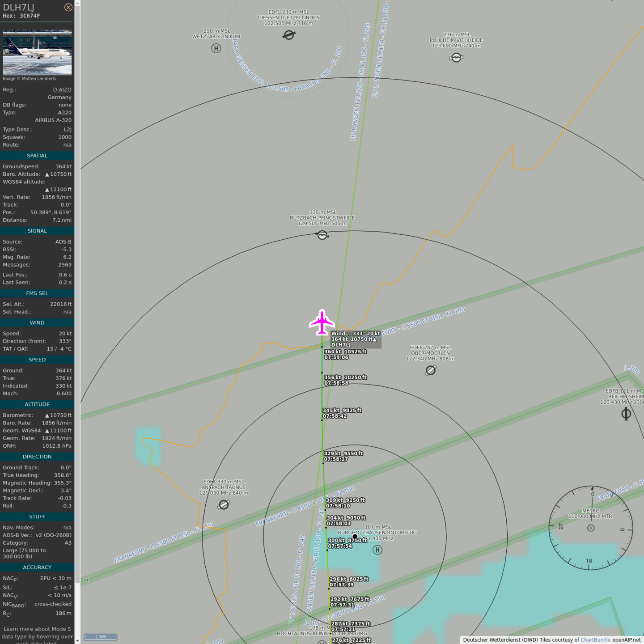This screenshot has height=644, width=644.
Task: Select the Butzbach-Pfingstweide glider site icon
Action: pyautogui.click(x=322, y=235)
